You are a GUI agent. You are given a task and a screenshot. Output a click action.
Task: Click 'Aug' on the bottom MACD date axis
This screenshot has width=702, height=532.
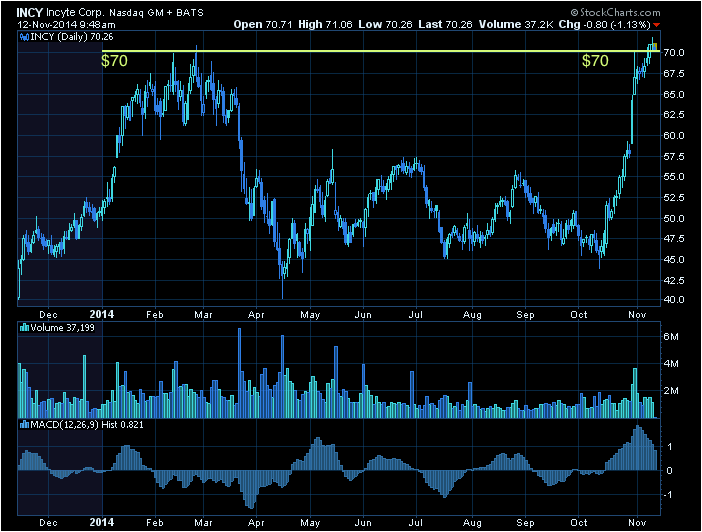click(x=472, y=523)
